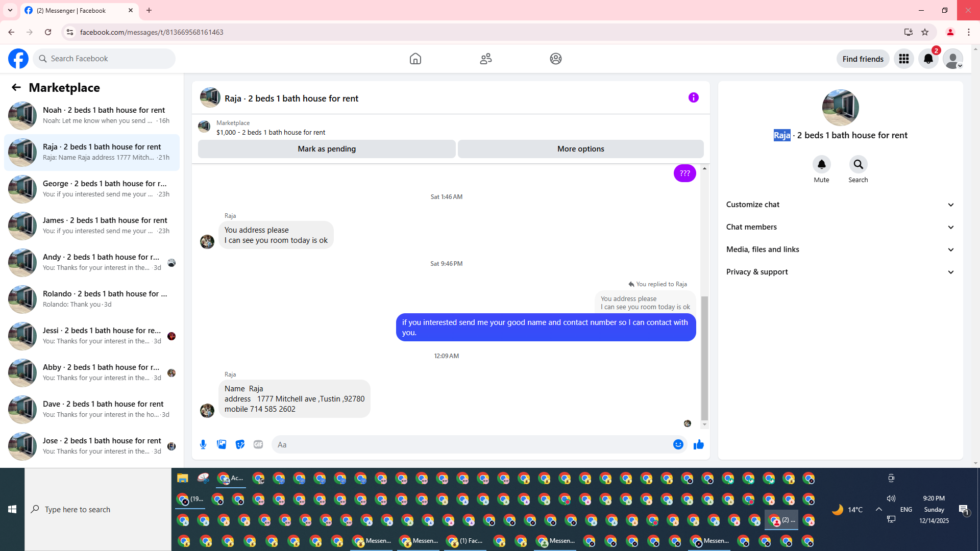Open the sticker picker icon
The height and width of the screenshot is (551, 980).
[x=240, y=444]
